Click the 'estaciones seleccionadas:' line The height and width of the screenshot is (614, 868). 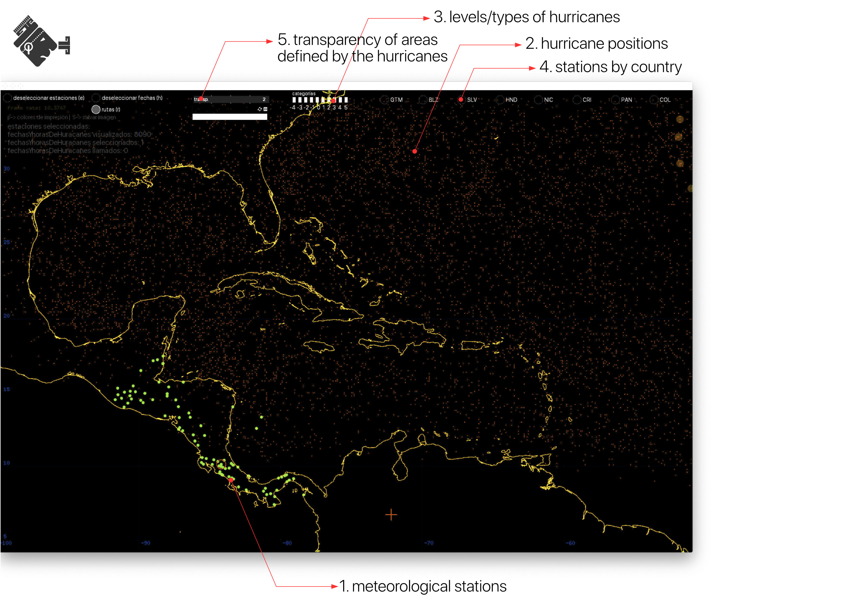coord(49,126)
